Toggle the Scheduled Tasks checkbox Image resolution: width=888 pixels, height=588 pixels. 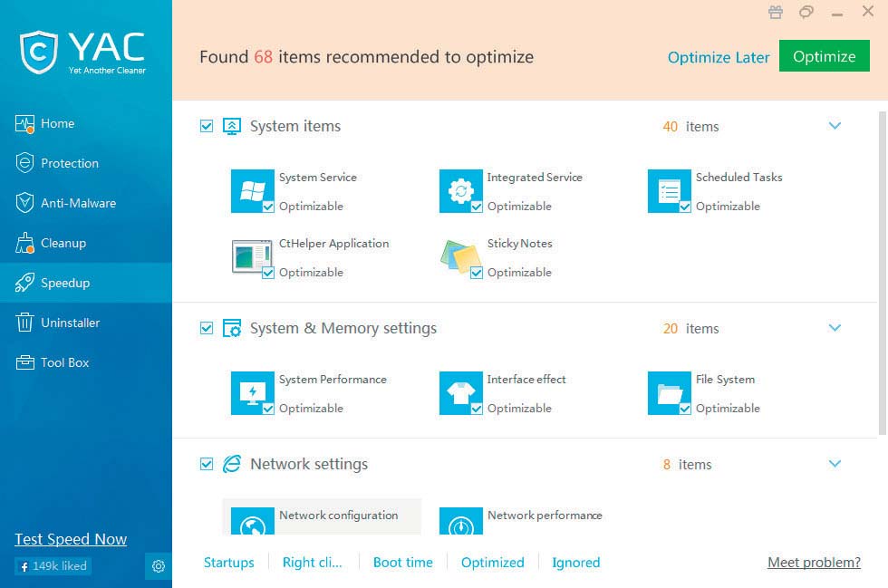[685, 207]
